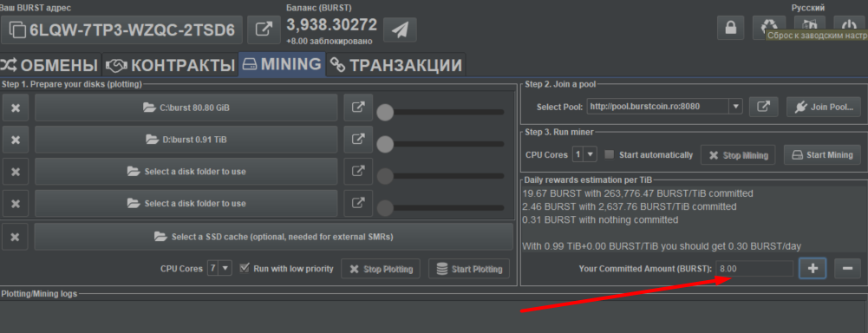Click the '+8.00 заблокировано' text
The image size is (868, 333).
(x=329, y=41)
